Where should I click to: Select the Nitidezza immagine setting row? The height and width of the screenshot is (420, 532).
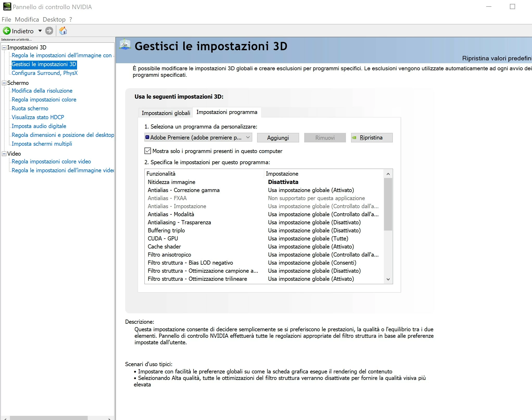tap(172, 182)
